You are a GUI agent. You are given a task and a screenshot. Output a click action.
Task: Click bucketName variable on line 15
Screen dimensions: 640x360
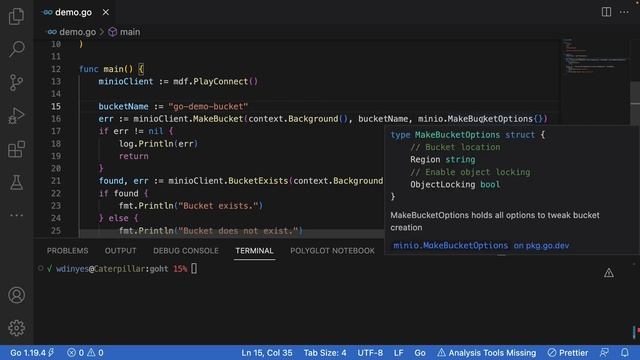click(x=123, y=106)
